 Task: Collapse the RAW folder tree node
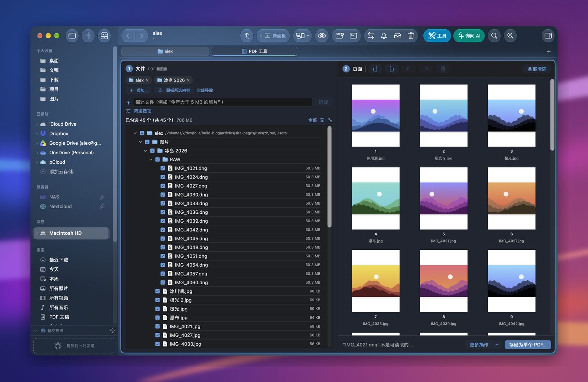click(x=151, y=159)
